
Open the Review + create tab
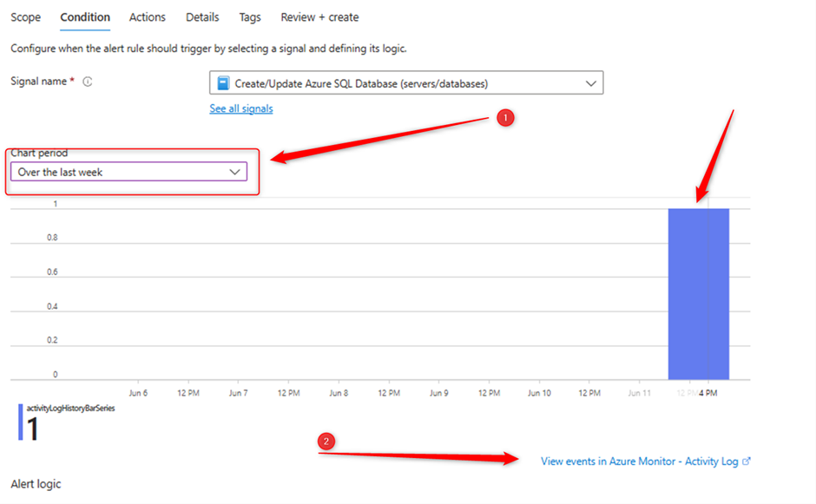[x=319, y=17]
